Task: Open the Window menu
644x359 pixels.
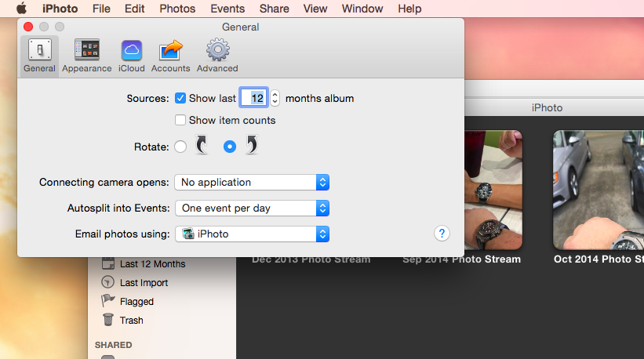Action: (362, 9)
